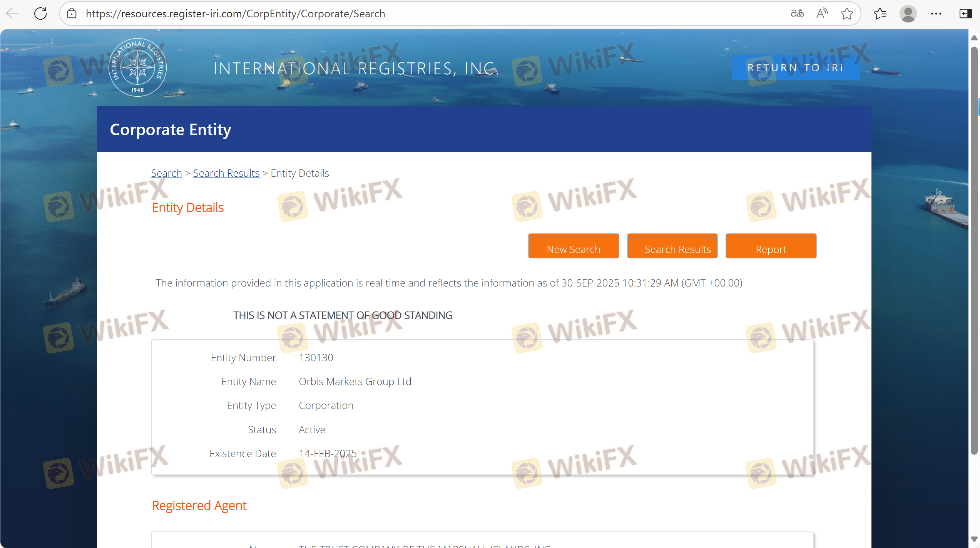
Task: Open the browser profile avatar
Action: click(x=908, y=13)
